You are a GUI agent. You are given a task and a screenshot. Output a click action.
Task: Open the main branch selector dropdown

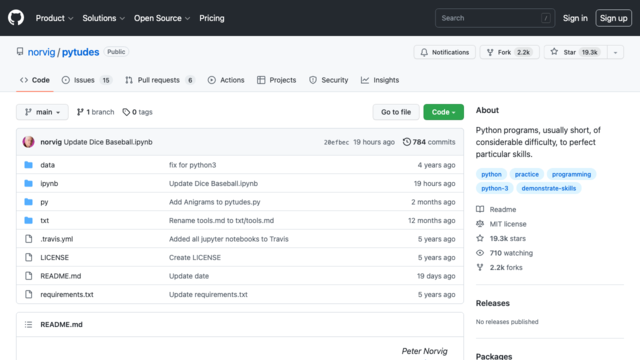pyautogui.click(x=42, y=112)
